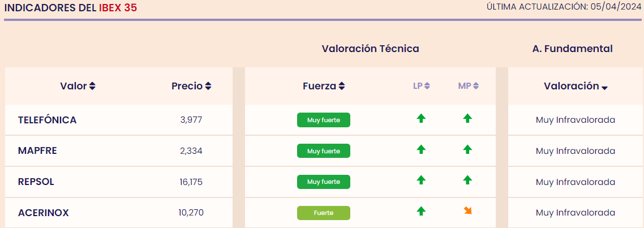Click Telefónica's green medium-term up arrow
Viewport: 644px width, 228px height.
[467, 119]
